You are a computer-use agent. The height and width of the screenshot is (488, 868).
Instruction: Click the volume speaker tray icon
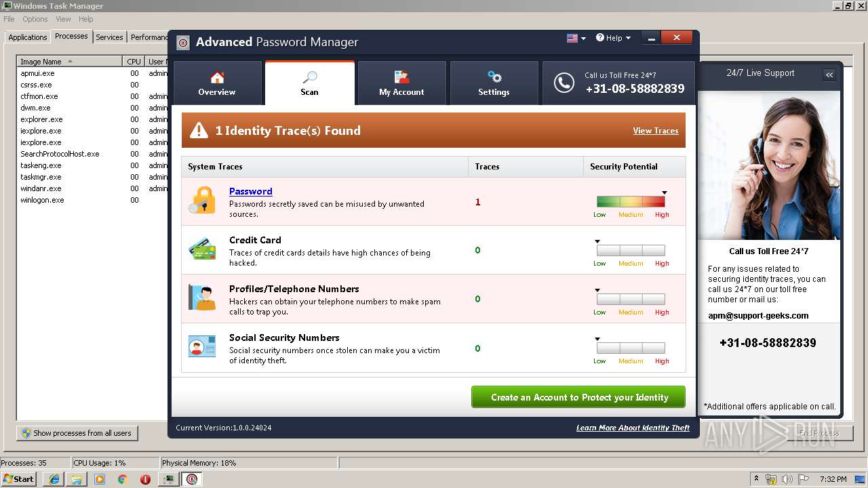pyautogui.click(x=787, y=479)
